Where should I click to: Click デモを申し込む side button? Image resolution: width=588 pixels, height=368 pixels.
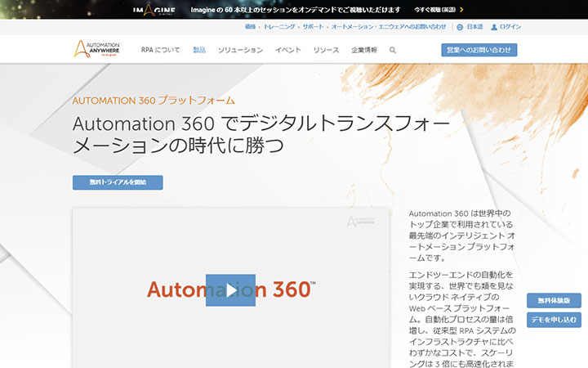554,320
